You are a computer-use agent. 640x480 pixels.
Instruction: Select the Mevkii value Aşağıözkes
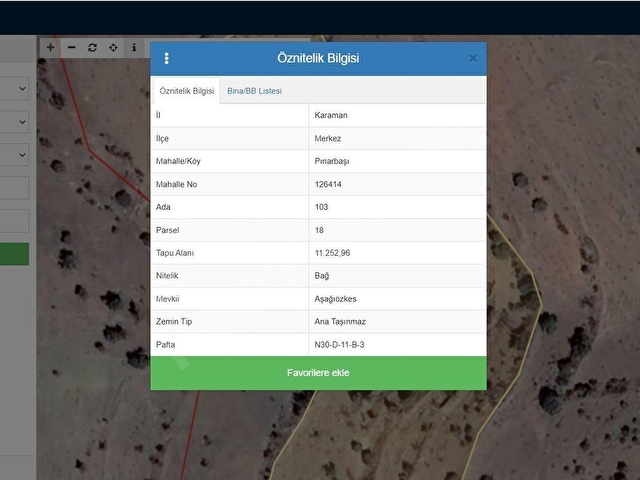[398, 299]
